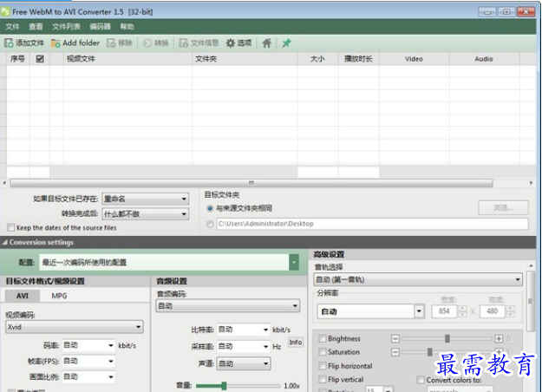Screen dimensions: 542x392
Task: Sort by the size (大小) column header
Action: point(317,59)
